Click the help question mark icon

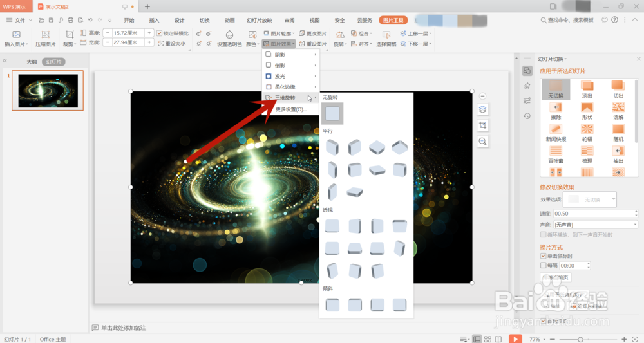click(614, 20)
